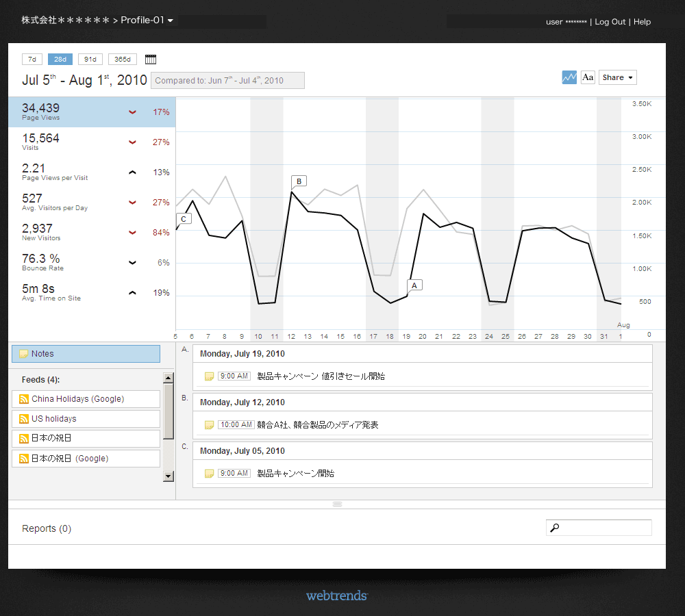The image size is (685, 616).
Task: Open the 日本の祝日 (Google) feed
Action: tap(86, 459)
